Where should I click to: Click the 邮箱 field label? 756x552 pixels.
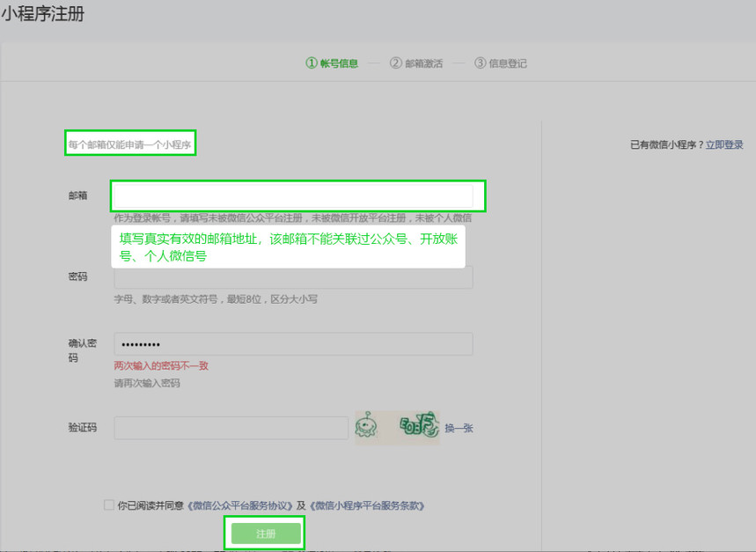pyautogui.click(x=77, y=195)
